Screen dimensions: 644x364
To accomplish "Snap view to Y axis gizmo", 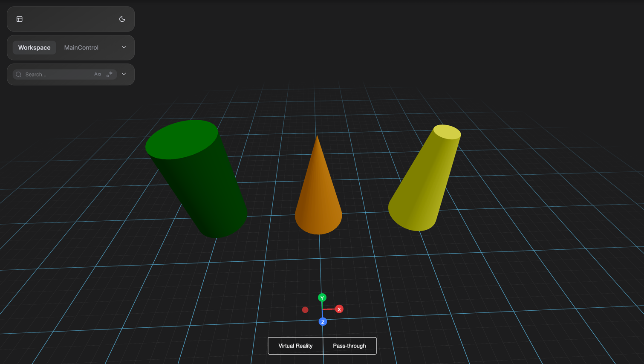I will pos(322,298).
